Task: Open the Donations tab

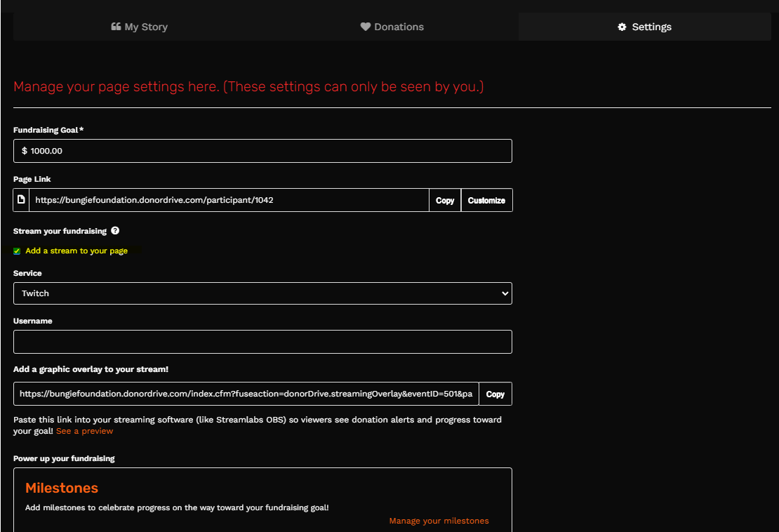Action: click(x=392, y=27)
